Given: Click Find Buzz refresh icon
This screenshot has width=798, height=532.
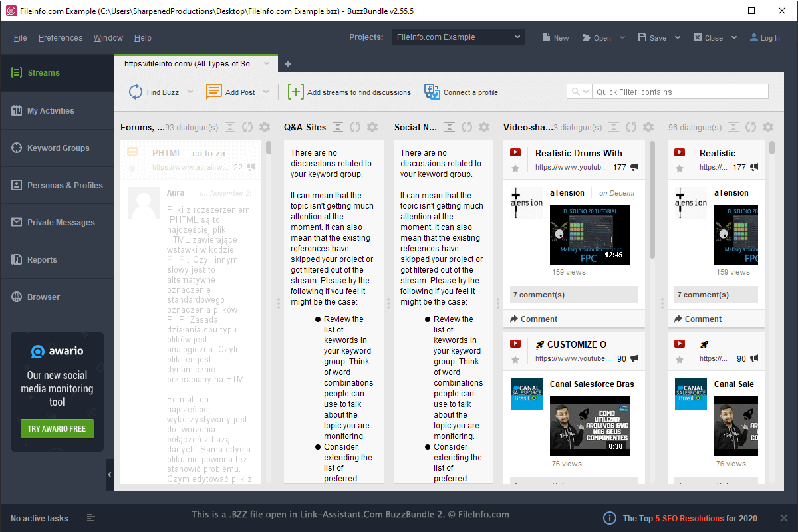Looking at the screenshot, I should (136, 92).
